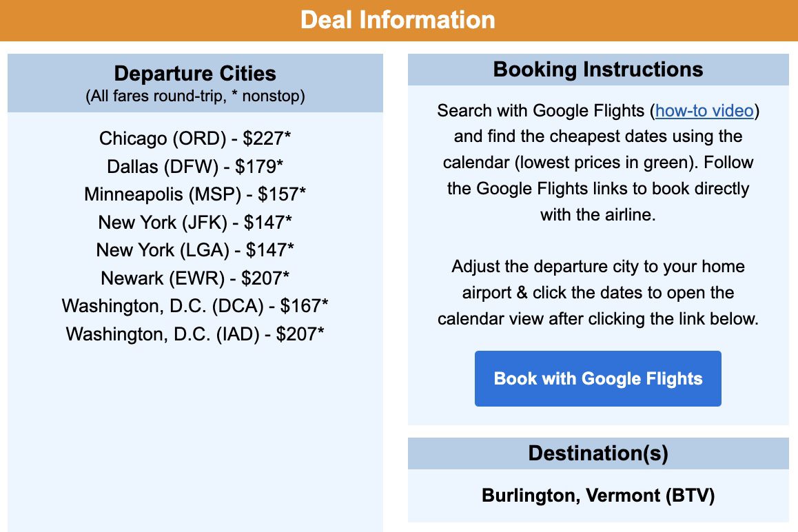798x532 pixels.
Task: Click the Book with Google Flights button
Action: [597, 378]
